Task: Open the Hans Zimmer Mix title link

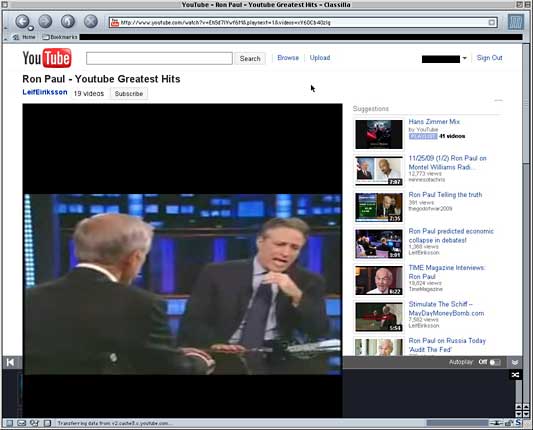Action: tap(434, 121)
